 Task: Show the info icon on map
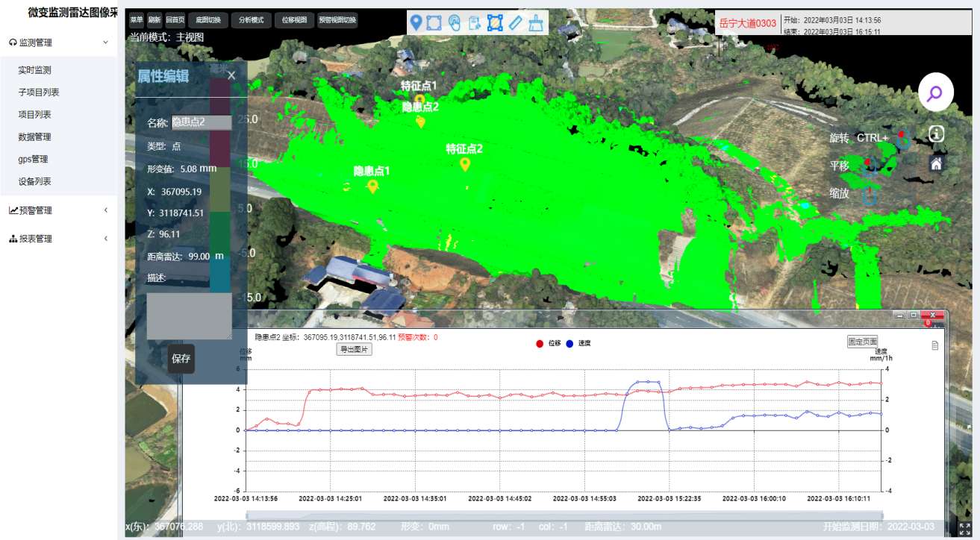(x=937, y=134)
